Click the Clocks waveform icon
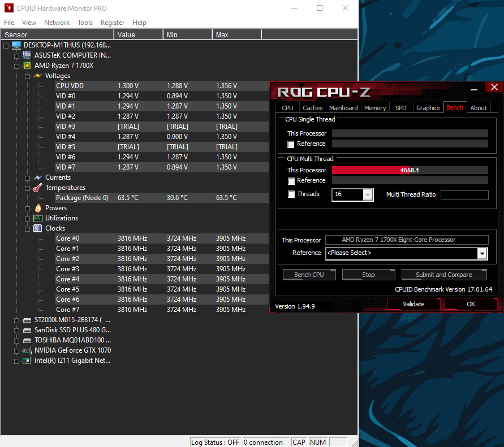This screenshot has height=447, width=504. pyautogui.click(x=37, y=228)
